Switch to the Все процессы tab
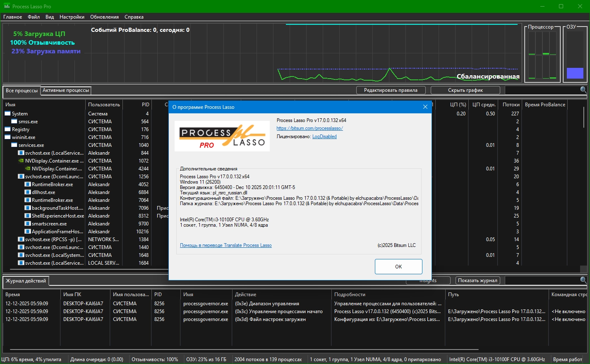Screen dimensions: 590x364 (22, 91)
